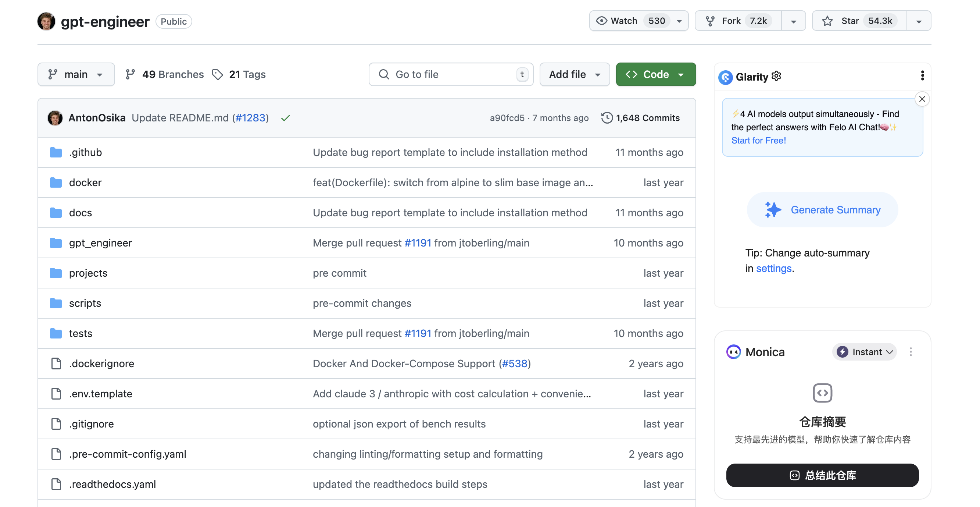Viewport: 980px width, 507px height.
Task: Open 'optional json export of bench results' commit
Action: 399,423
